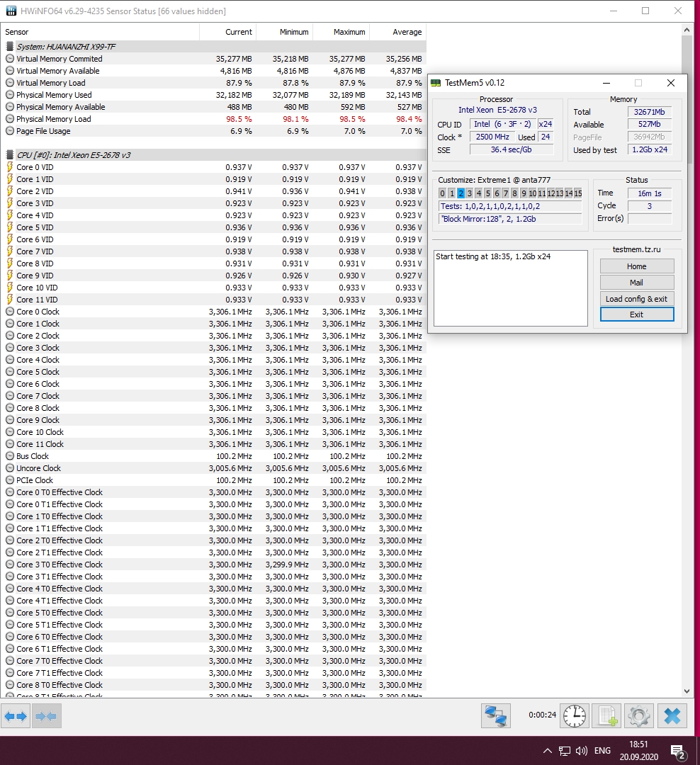The width and height of the screenshot is (700, 765).
Task: Click the icon beside Uncore Clock
Action: tap(10, 468)
